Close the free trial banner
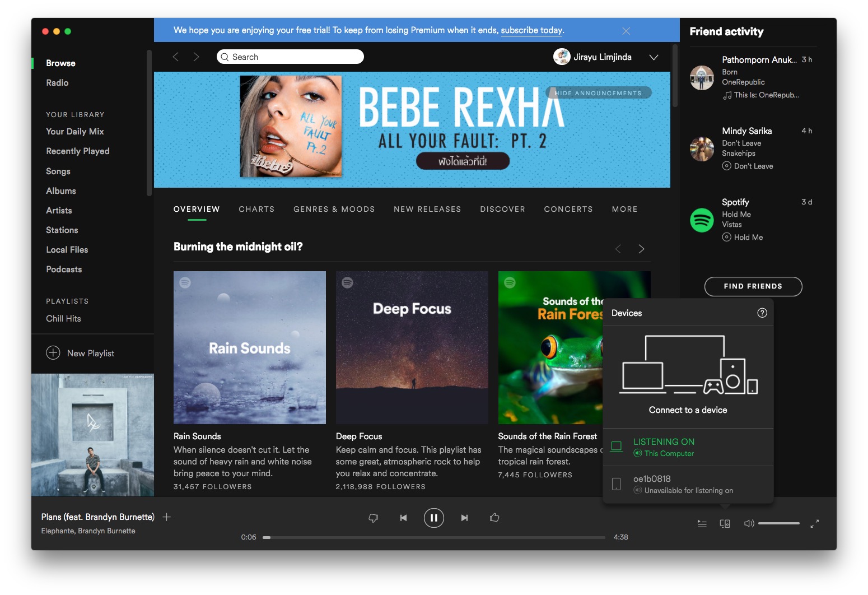The width and height of the screenshot is (868, 595). pyautogui.click(x=626, y=31)
